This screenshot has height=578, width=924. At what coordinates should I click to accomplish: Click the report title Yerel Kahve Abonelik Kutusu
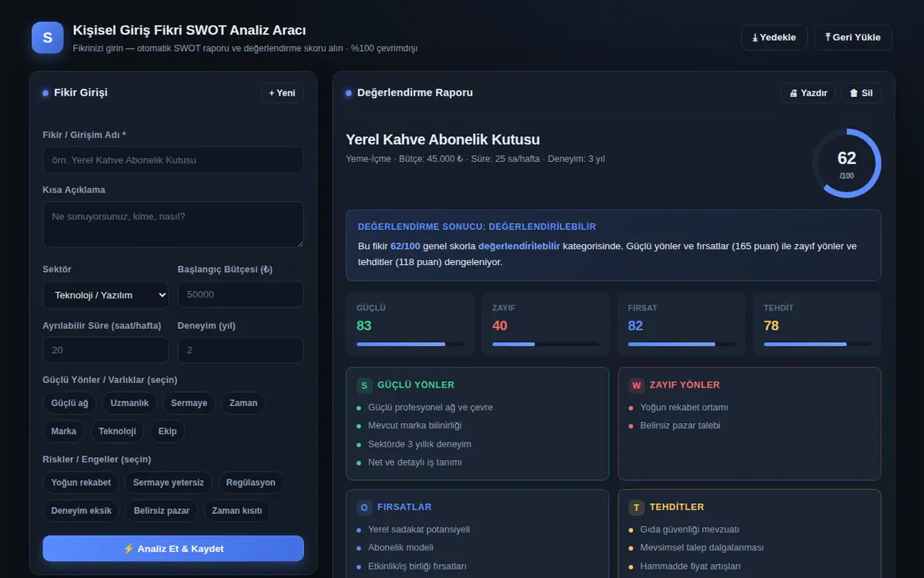[443, 139]
